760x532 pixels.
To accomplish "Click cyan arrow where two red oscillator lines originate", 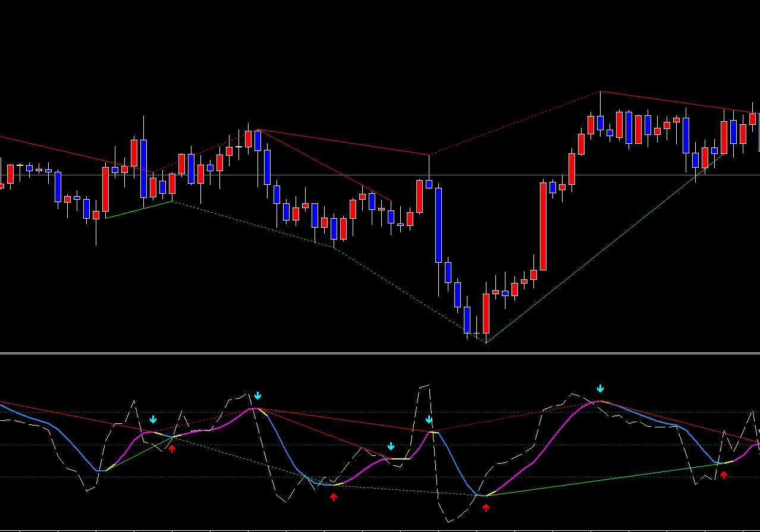I will click(x=257, y=396).
